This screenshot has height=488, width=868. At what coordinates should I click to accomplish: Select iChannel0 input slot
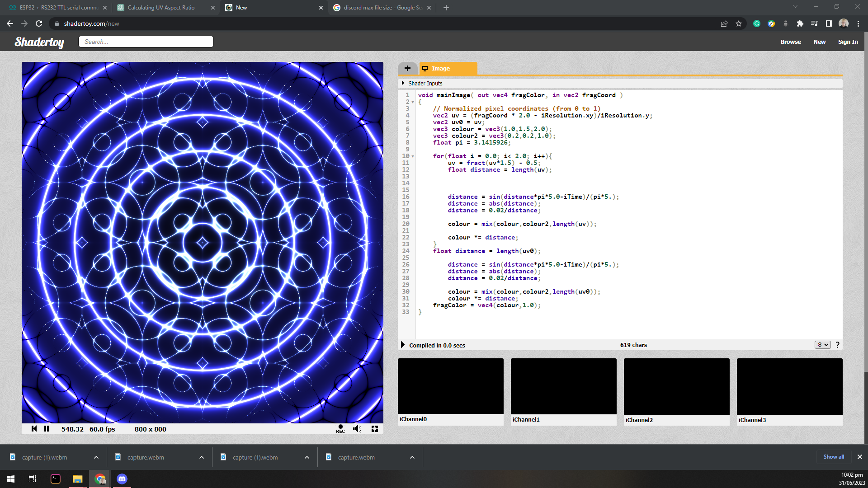click(x=450, y=386)
